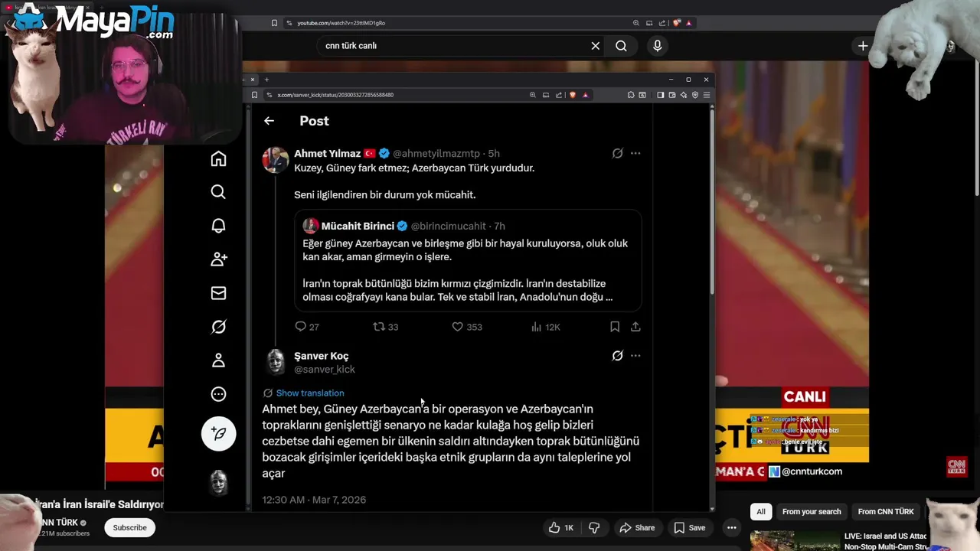Like the YouTube video with 1K likes

pos(560,527)
